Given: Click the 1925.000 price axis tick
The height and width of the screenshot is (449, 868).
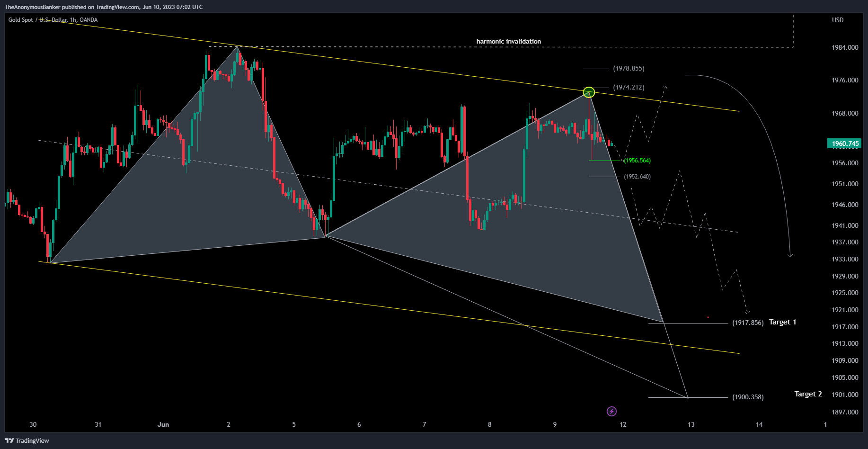Looking at the screenshot, I should click(845, 293).
